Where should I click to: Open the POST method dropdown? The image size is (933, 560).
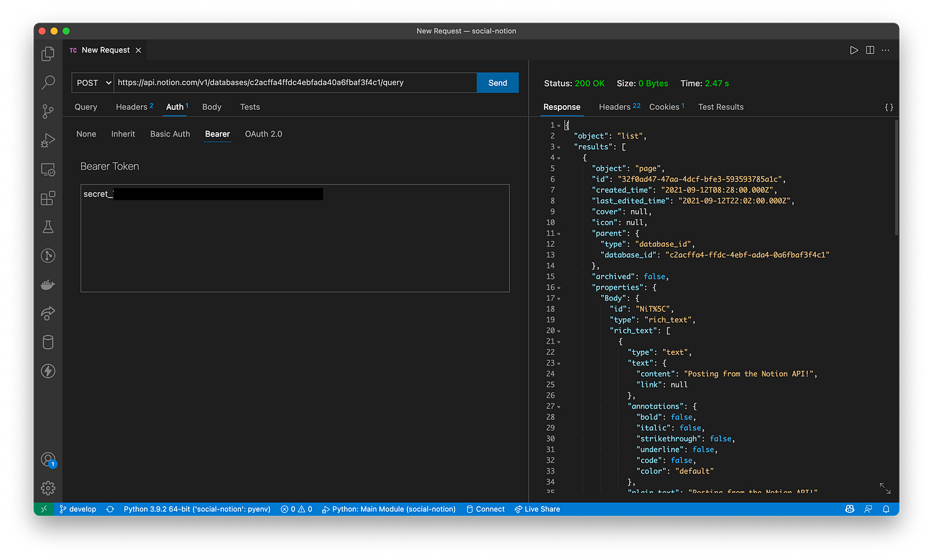(x=93, y=83)
